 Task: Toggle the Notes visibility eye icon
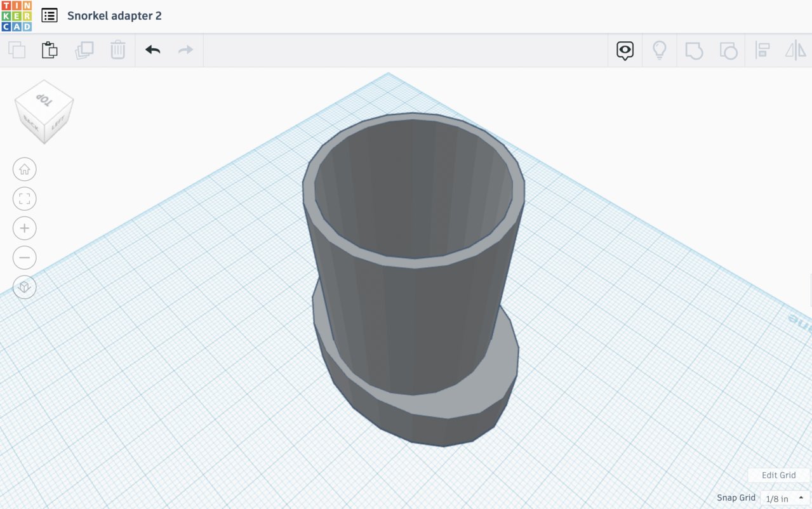coord(625,51)
